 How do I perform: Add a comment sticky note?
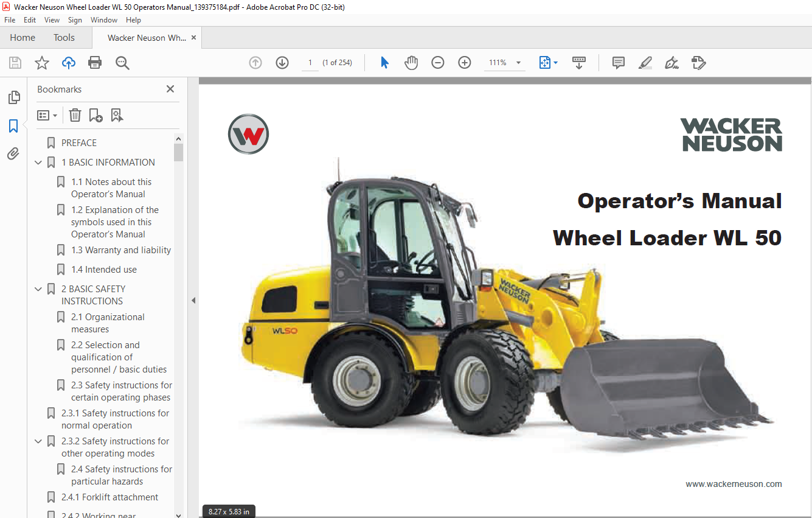coord(619,63)
